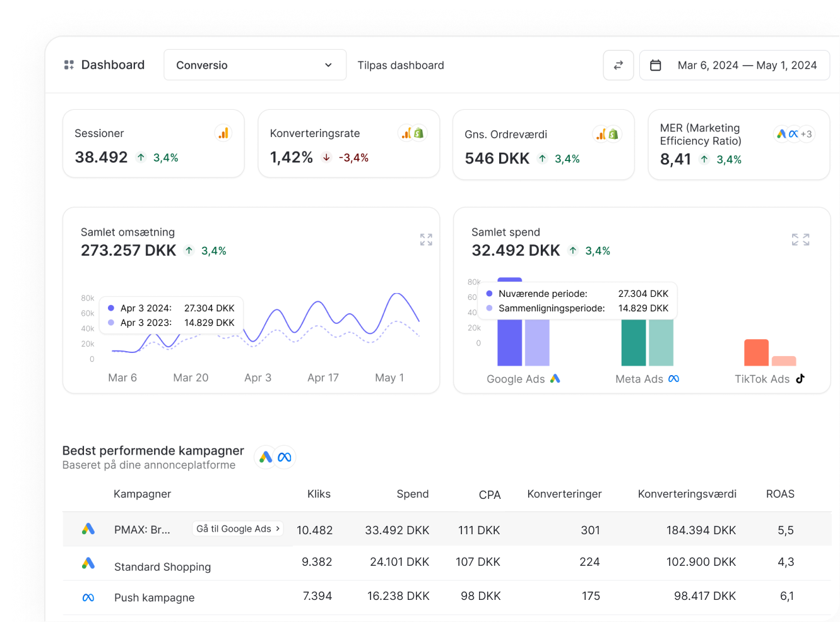Click Meta filter icon beside Bedst performende kampagner

(x=285, y=457)
